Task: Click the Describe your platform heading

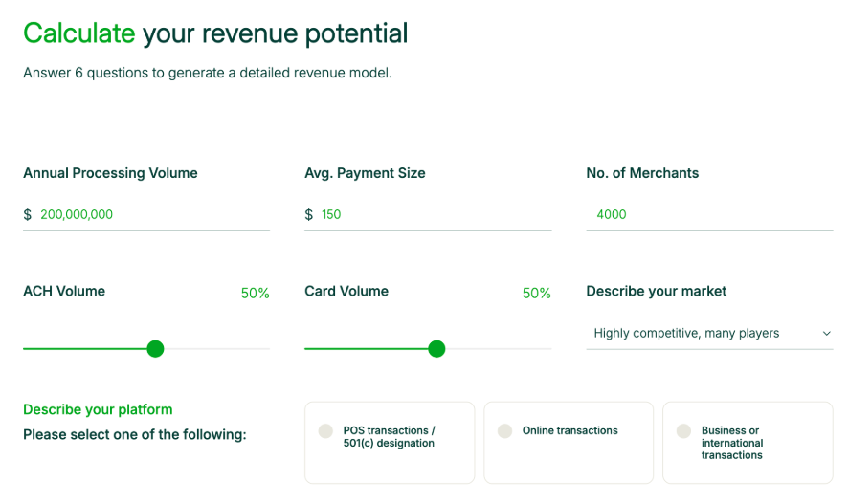Action: 98,410
